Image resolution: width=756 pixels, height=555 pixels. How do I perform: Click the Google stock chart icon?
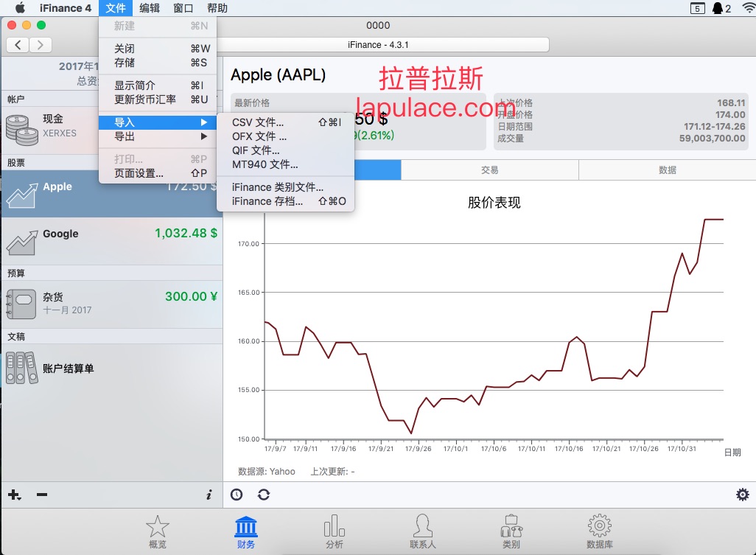click(21, 242)
